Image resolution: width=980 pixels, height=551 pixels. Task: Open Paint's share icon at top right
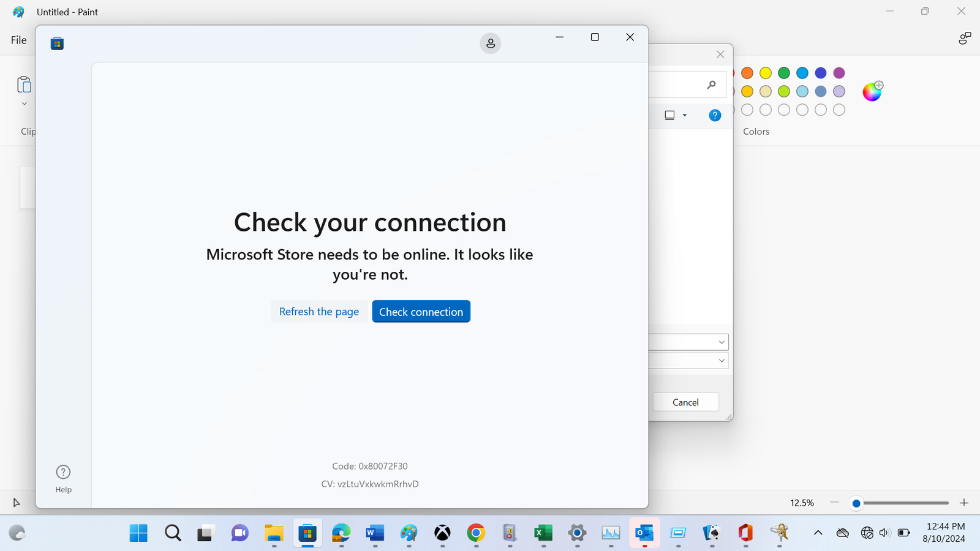(965, 39)
